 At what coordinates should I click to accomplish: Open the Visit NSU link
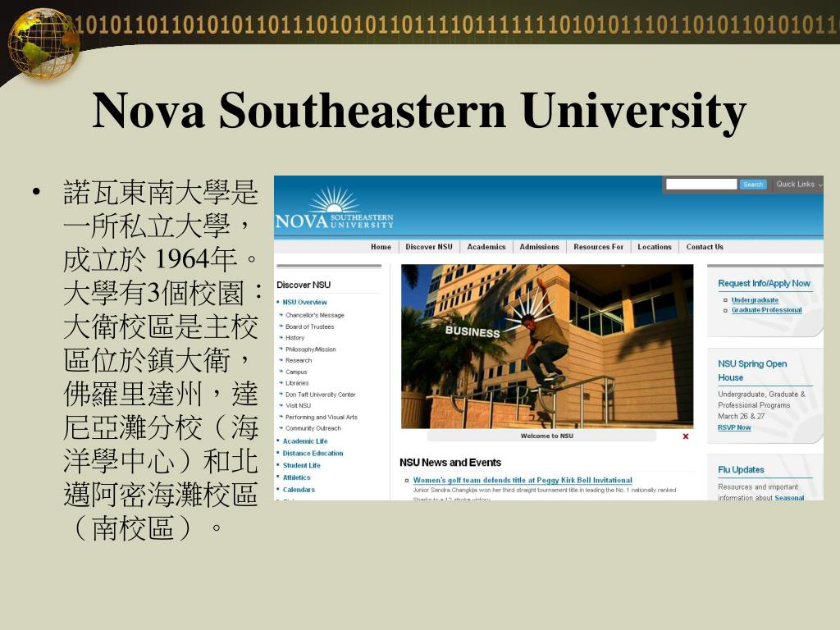(x=298, y=405)
